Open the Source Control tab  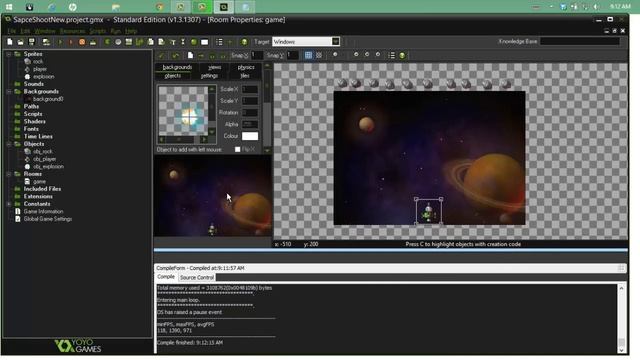[197, 278]
